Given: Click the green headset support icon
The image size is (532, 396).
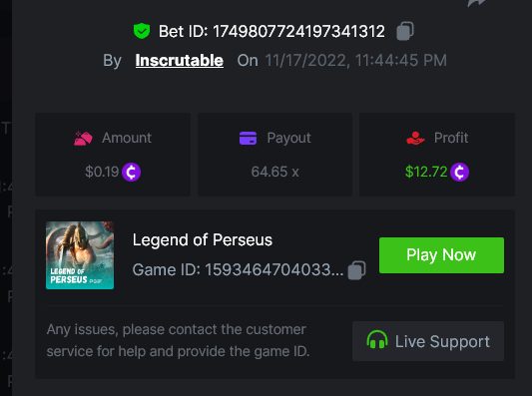Looking at the screenshot, I should click(x=377, y=339).
